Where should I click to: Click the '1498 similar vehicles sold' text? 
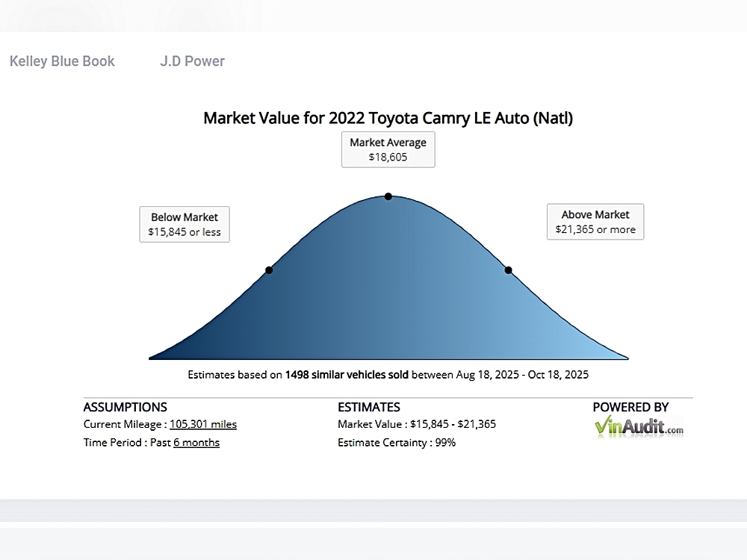click(x=347, y=375)
